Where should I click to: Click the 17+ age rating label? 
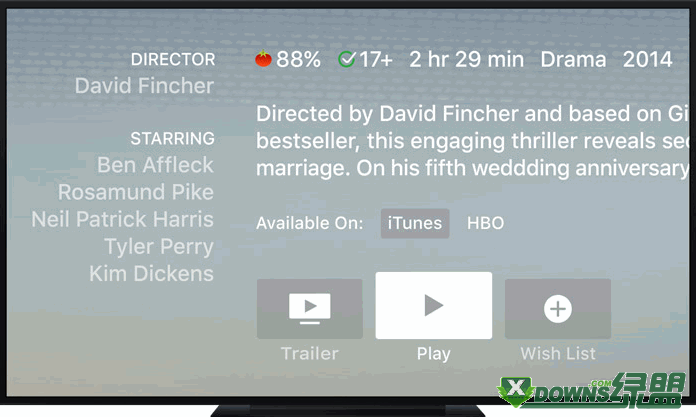pyautogui.click(x=376, y=60)
